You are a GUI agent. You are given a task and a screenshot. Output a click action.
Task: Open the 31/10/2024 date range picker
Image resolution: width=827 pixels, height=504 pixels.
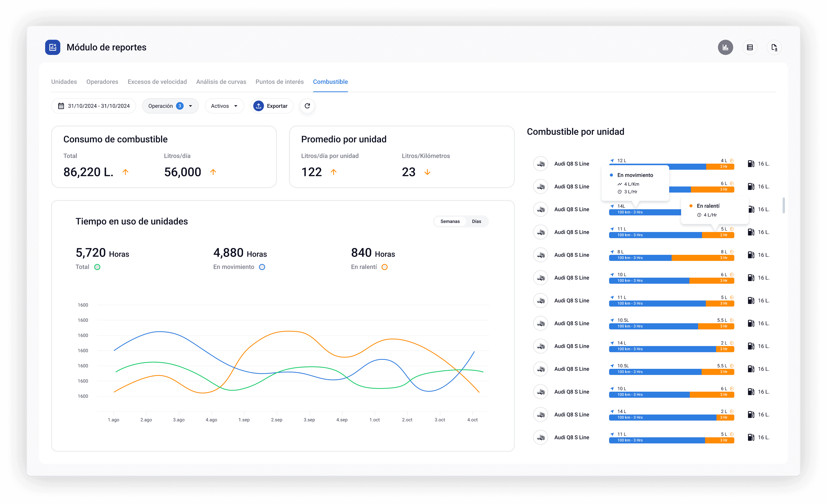98,106
